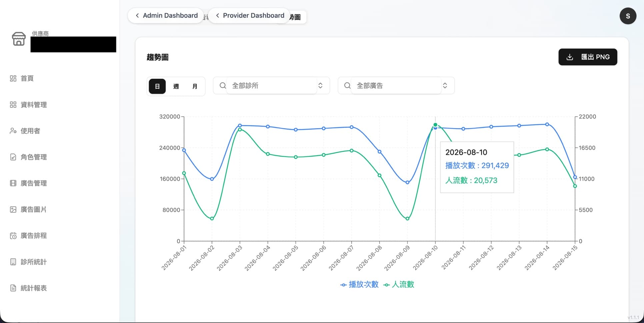Screen dimensions: 644x323
Task: Click the 2026-08-09 green data point
Action: [407, 219]
